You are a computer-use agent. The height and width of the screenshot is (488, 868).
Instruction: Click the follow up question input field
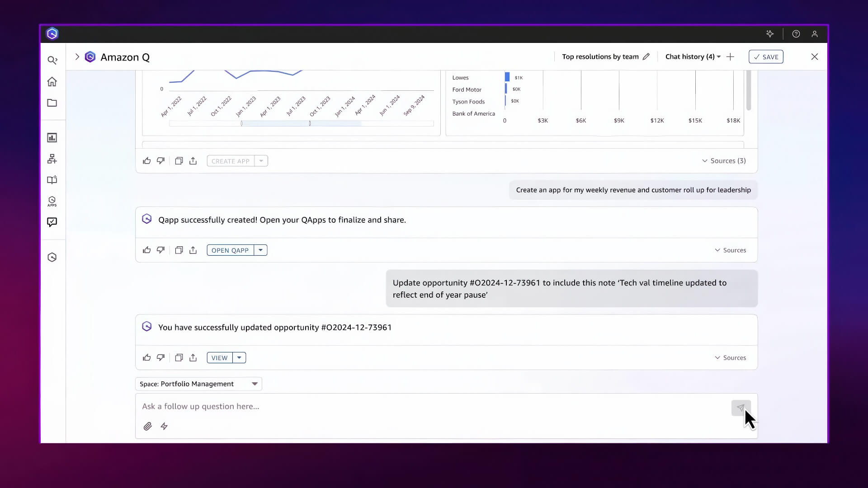point(362,406)
